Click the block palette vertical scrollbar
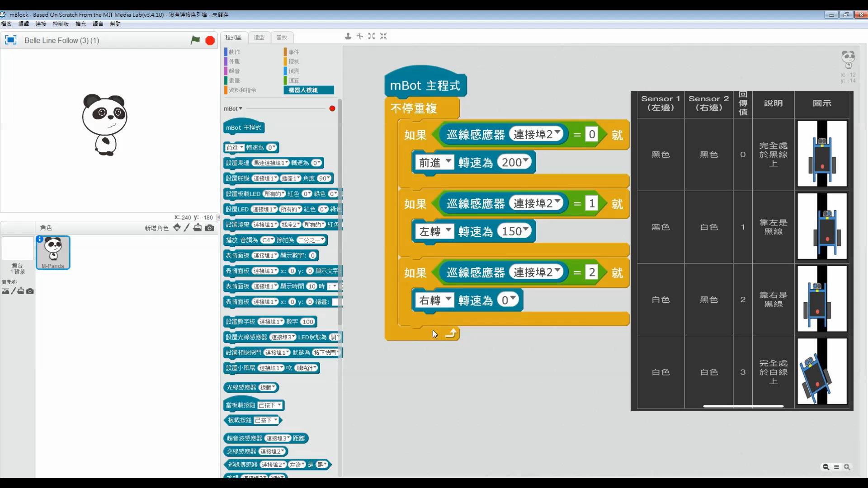 click(x=340, y=212)
